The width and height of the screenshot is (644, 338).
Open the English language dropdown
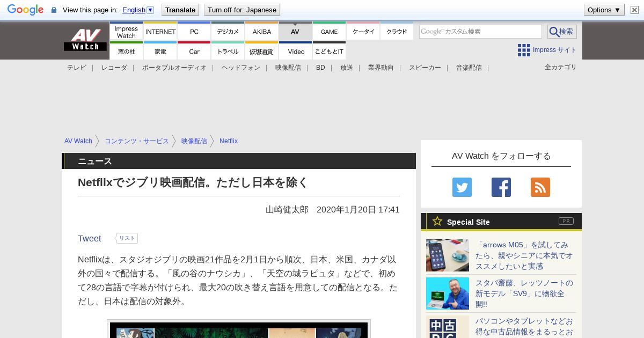tap(138, 10)
